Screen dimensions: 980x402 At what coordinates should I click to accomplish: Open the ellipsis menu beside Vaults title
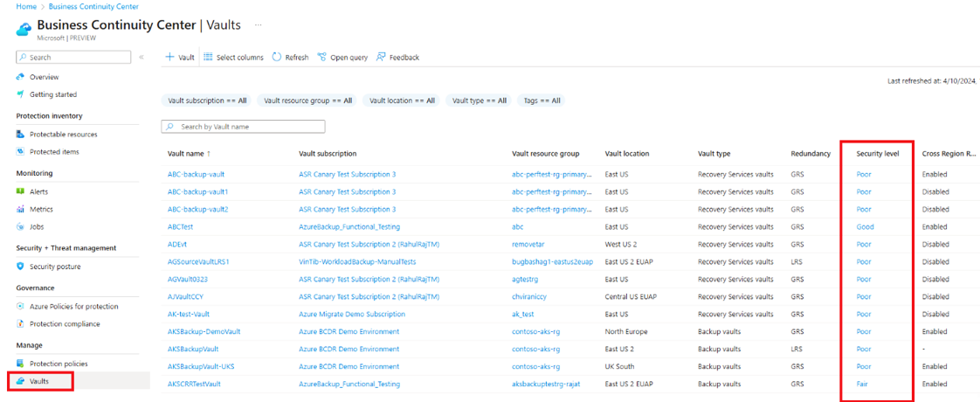[259, 25]
